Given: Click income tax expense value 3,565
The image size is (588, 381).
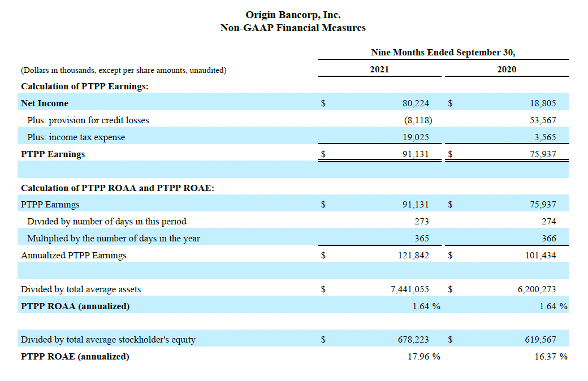Looking at the screenshot, I should pos(545,137).
